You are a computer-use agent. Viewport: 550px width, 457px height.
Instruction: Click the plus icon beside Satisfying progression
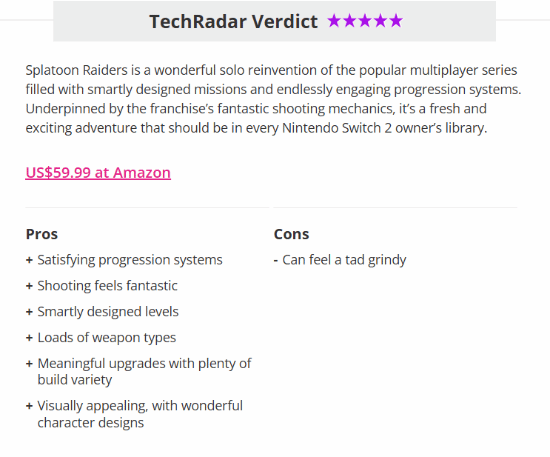(29, 260)
